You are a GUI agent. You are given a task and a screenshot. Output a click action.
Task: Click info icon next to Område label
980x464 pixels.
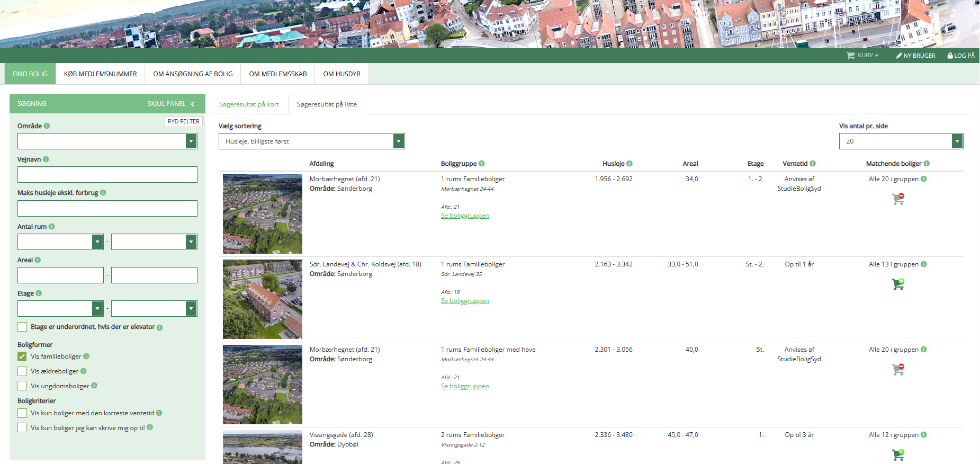47,126
